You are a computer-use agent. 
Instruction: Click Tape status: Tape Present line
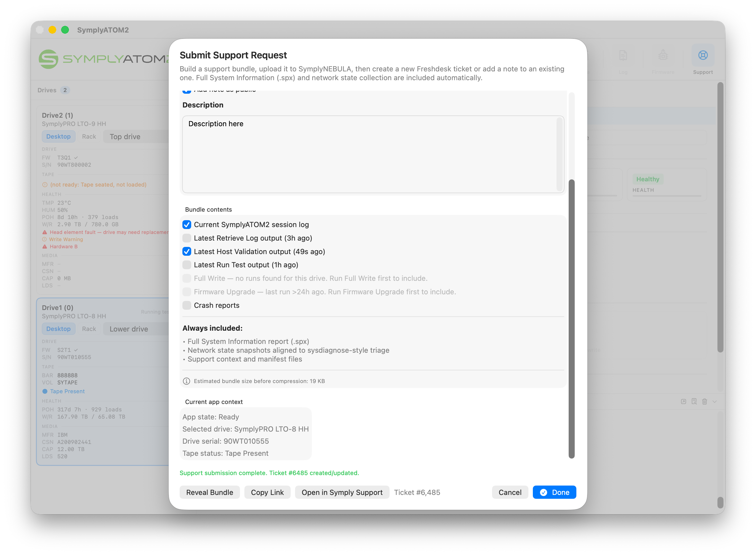[225, 453]
